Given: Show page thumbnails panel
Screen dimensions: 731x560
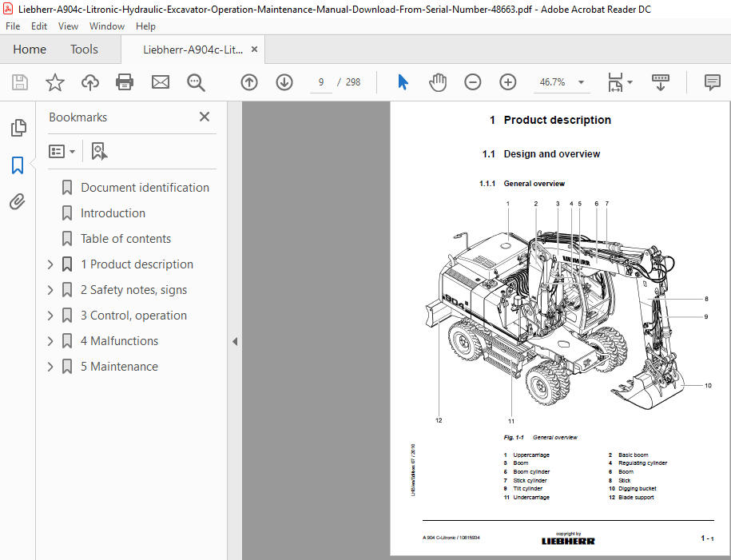Looking at the screenshot, I should (18, 128).
